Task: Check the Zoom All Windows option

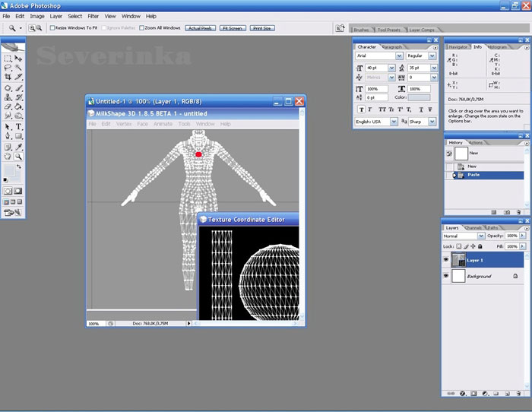Action: pyautogui.click(x=141, y=28)
